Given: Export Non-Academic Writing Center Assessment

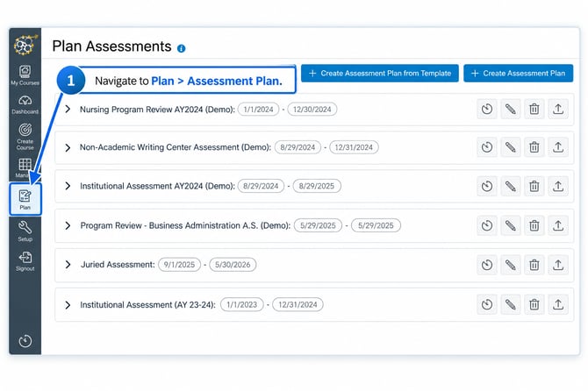Looking at the screenshot, I should coord(558,147).
